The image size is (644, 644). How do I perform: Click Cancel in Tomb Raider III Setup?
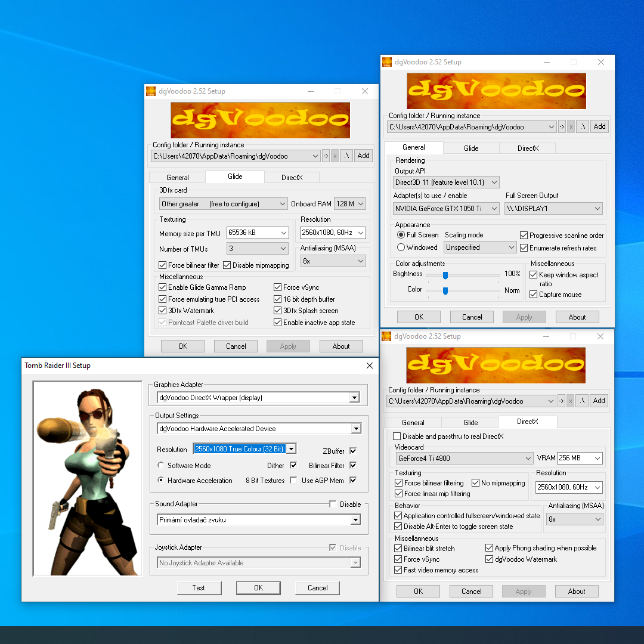tap(317, 588)
